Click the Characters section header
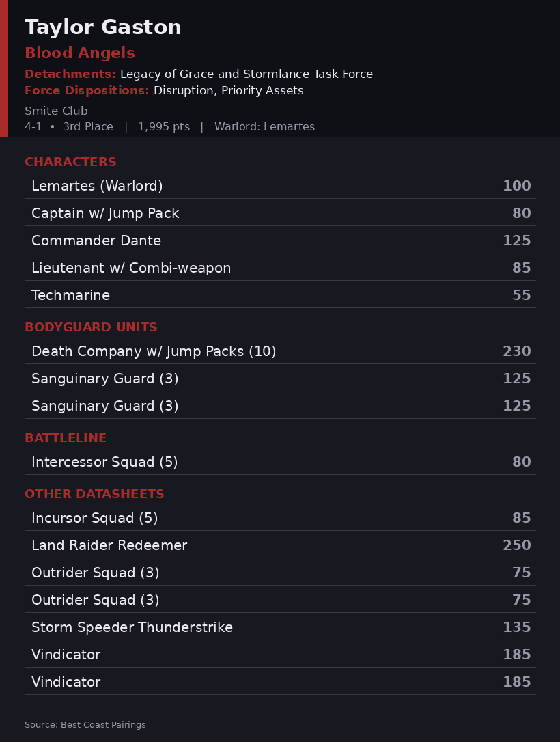The image size is (560, 742). click(x=70, y=162)
